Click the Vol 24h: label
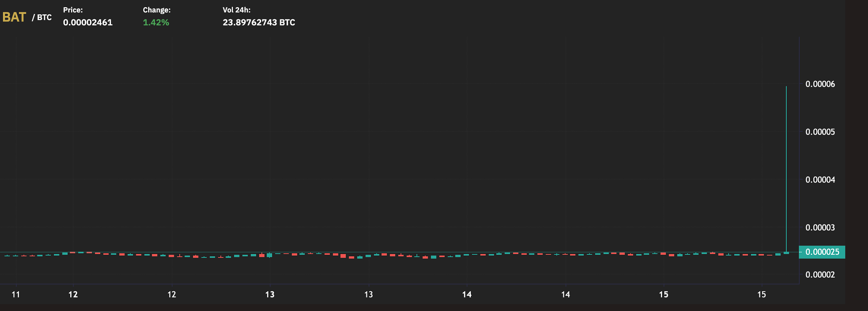 237,10
